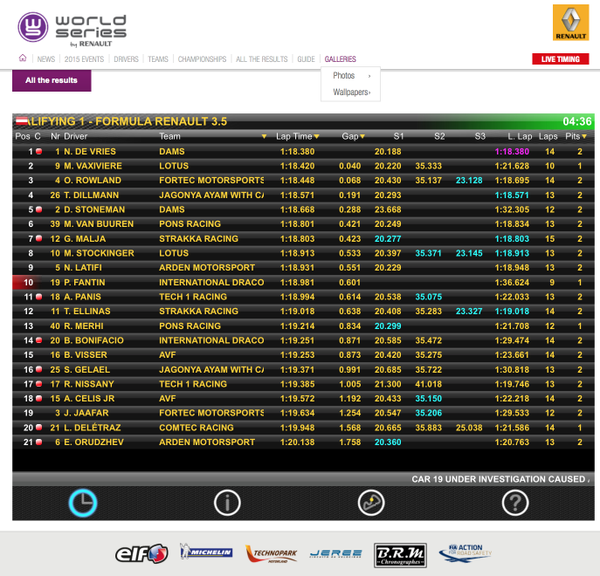Click the red indicator next to L. DELÉTRAZ

[x=39, y=428]
